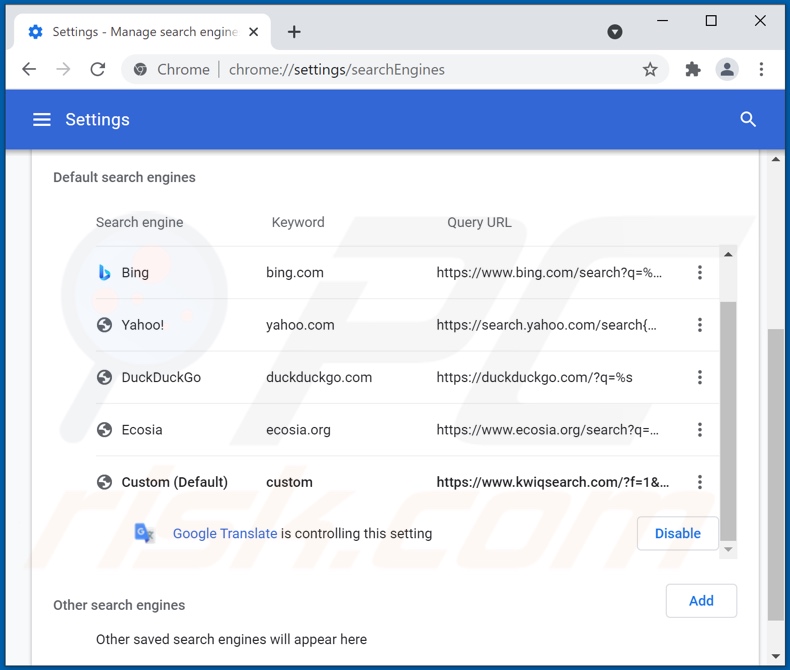This screenshot has height=670, width=790.
Task: Bookmark this page with the star icon
Action: [650, 70]
